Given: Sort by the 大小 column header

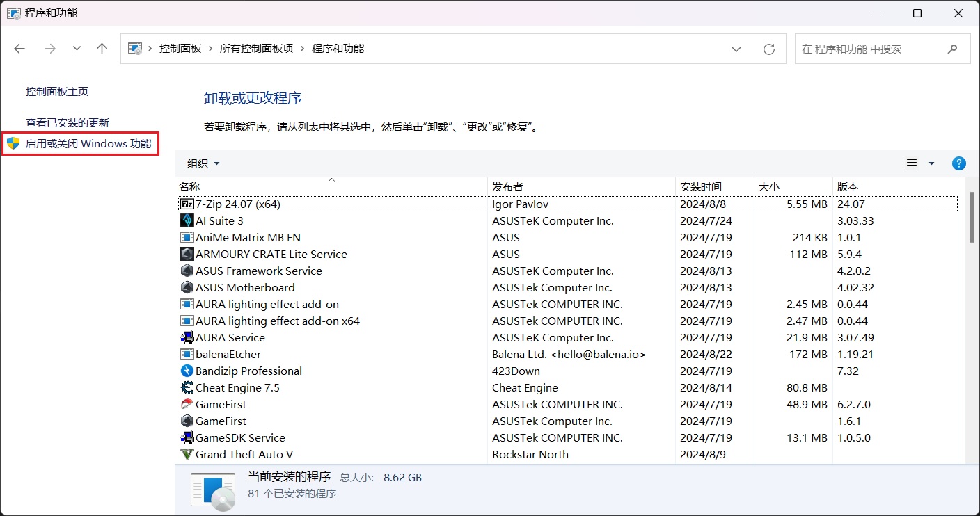Looking at the screenshot, I should click(x=793, y=186).
